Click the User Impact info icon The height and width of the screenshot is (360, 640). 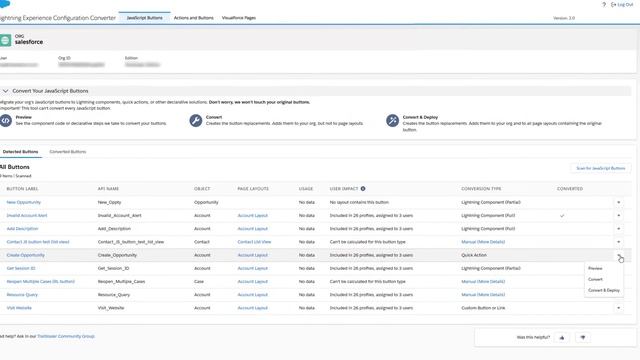(363, 189)
